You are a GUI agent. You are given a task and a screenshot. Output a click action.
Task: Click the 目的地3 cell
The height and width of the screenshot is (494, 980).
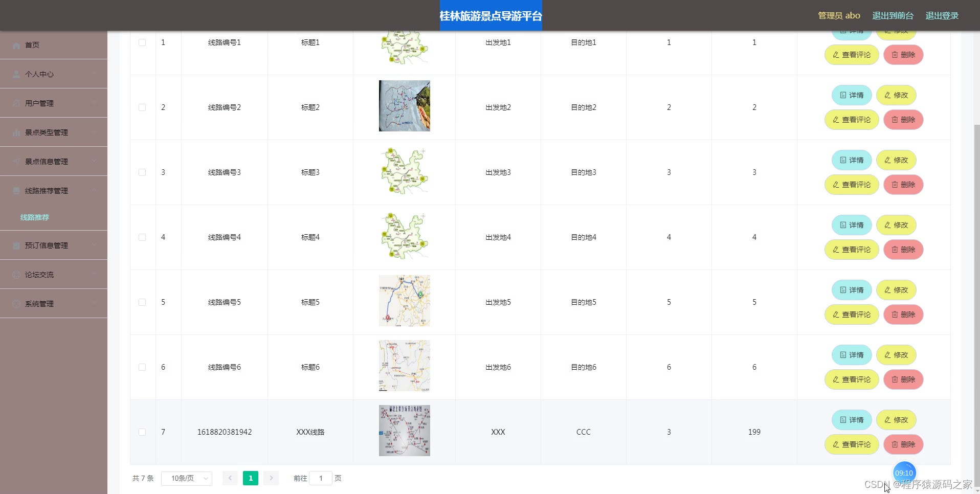pyautogui.click(x=584, y=172)
